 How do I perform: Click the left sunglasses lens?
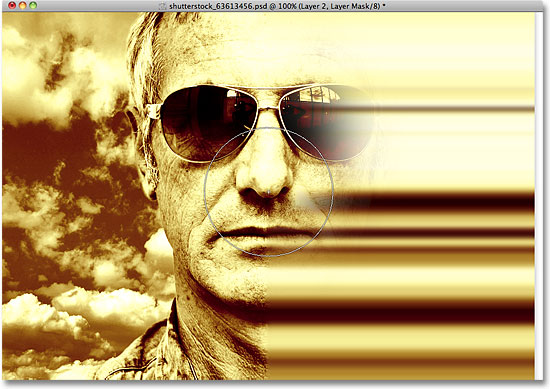207,121
